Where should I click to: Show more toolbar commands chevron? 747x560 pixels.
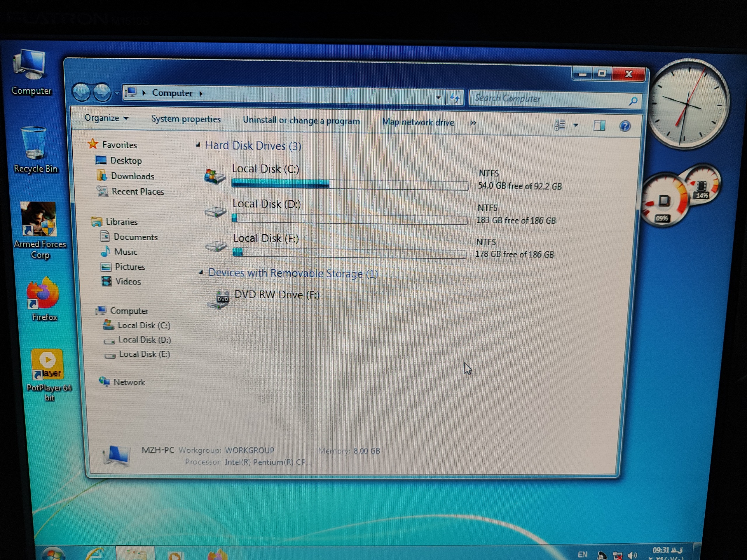pos(473,123)
